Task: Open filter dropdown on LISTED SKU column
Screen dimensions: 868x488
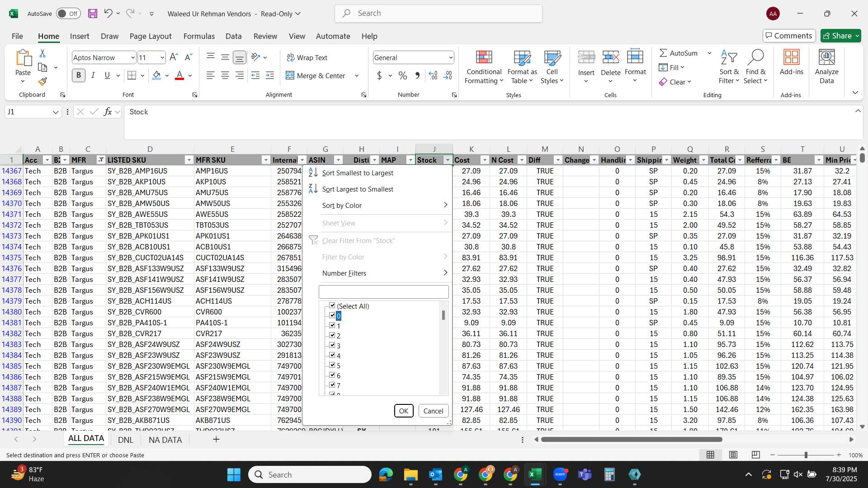Action: (x=189, y=160)
